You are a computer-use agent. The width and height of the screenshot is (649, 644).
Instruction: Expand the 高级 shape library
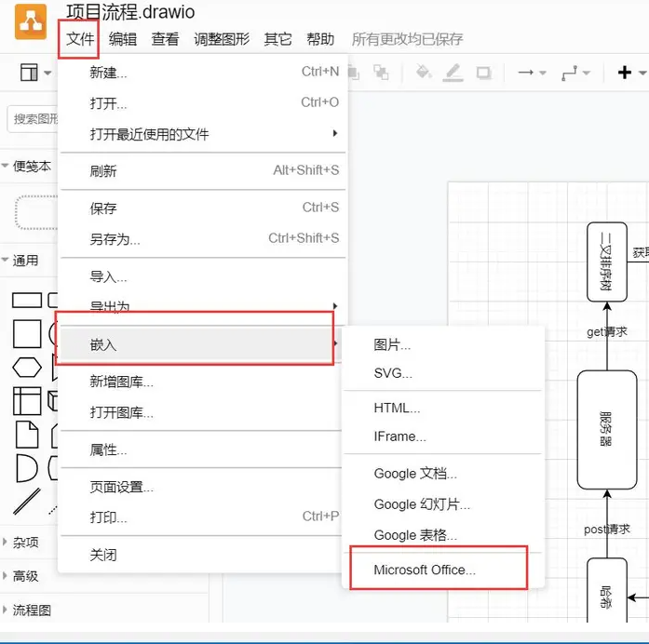click(21, 576)
